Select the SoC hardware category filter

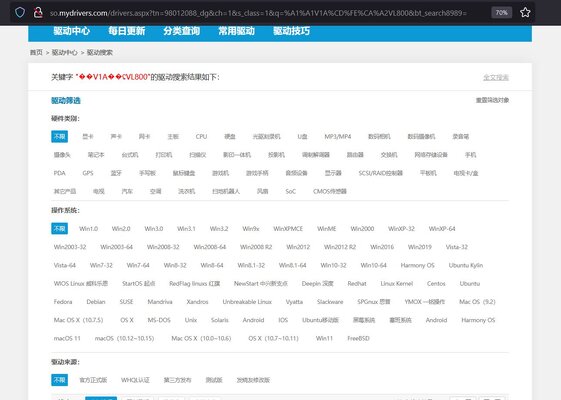[x=291, y=191]
